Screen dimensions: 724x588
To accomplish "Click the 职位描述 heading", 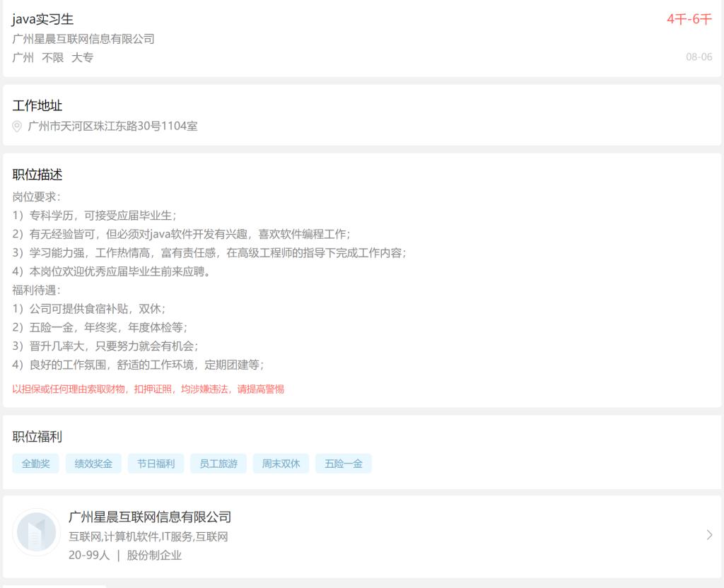I will tap(37, 175).
